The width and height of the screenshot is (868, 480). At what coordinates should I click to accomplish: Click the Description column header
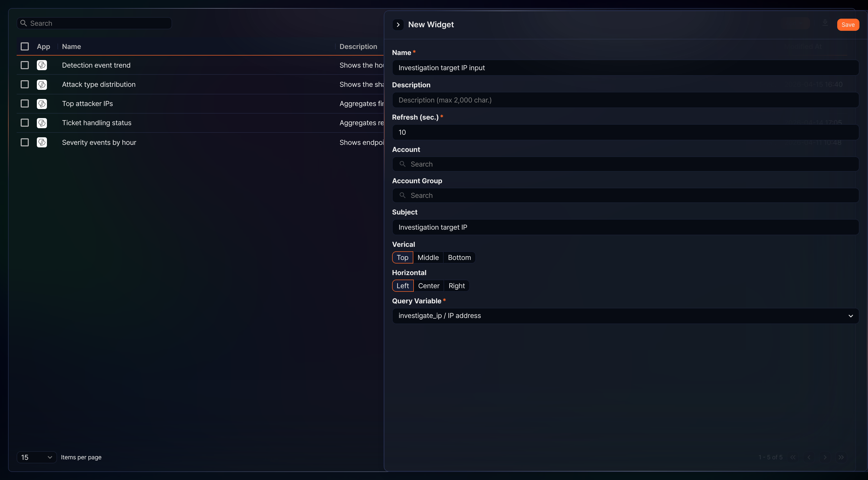358,46
